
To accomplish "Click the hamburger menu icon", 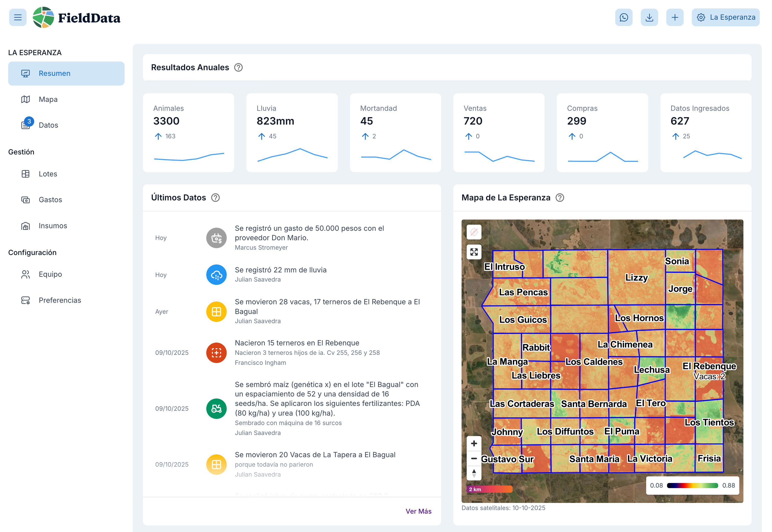I will point(18,17).
